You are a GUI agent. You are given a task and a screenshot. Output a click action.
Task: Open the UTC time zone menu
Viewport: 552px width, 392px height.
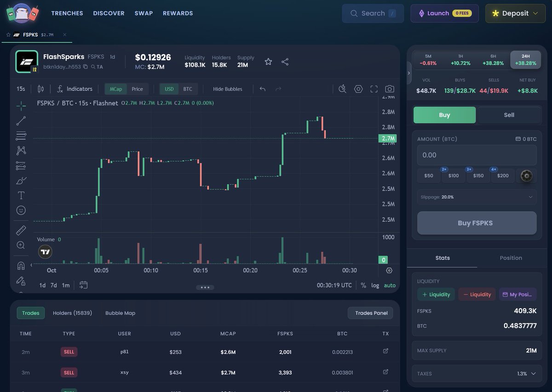tap(334, 285)
